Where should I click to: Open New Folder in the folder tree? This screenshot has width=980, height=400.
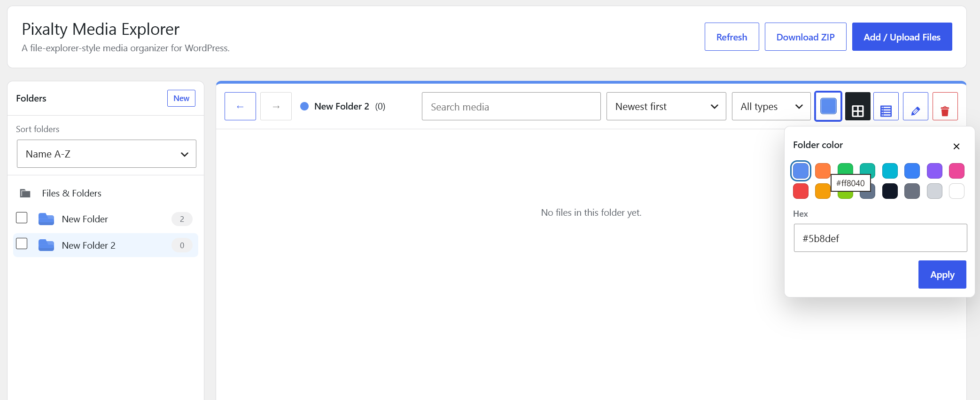106,219
